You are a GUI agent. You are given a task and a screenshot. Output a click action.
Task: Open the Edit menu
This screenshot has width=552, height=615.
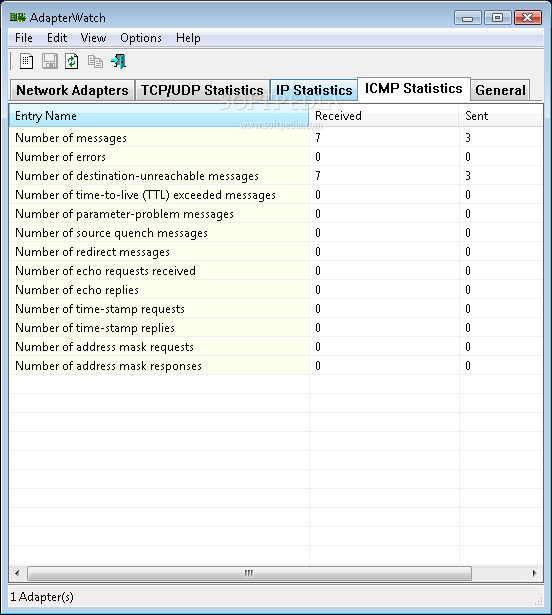click(57, 38)
